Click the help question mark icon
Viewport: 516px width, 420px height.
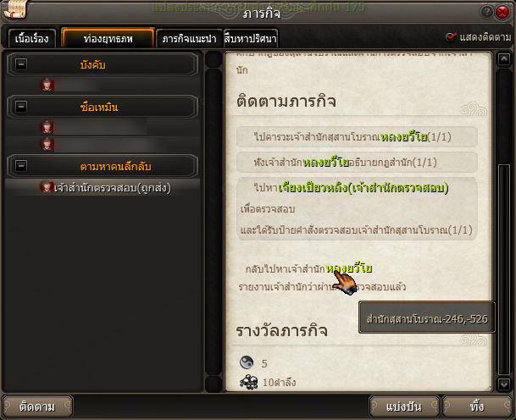(x=486, y=12)
